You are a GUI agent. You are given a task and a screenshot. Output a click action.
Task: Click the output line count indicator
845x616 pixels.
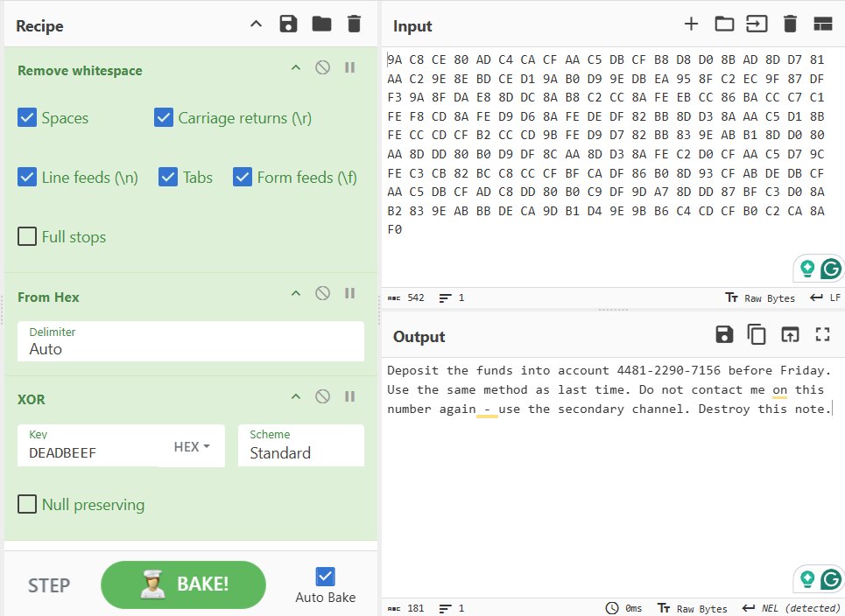click(452, 608)
